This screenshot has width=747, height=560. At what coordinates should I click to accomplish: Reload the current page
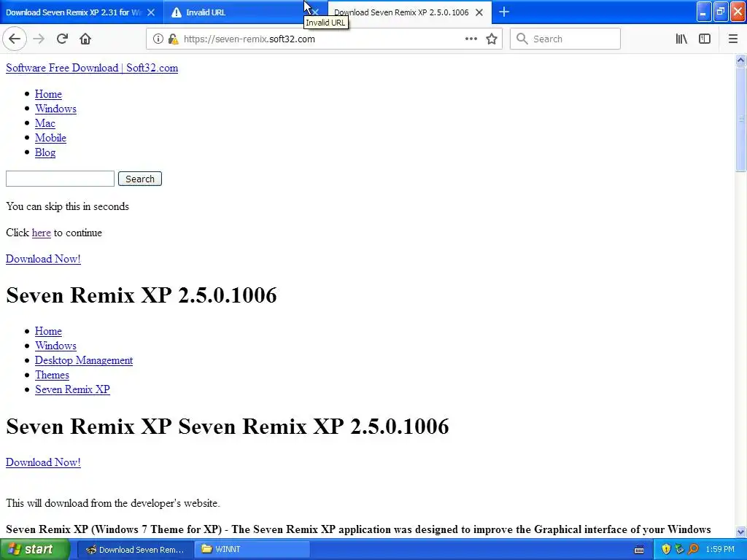tap(62, 39)
